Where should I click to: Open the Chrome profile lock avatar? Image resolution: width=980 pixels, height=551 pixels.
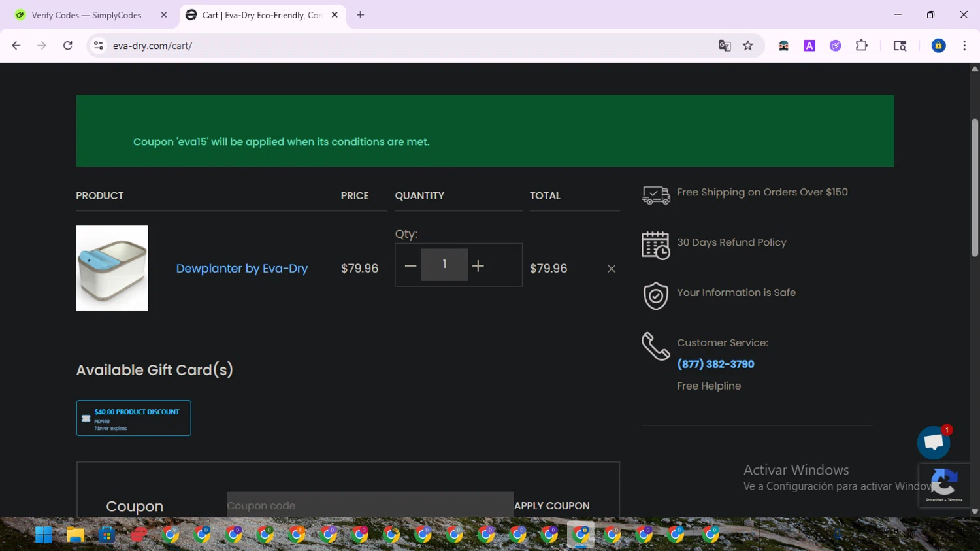click(938, 46)
